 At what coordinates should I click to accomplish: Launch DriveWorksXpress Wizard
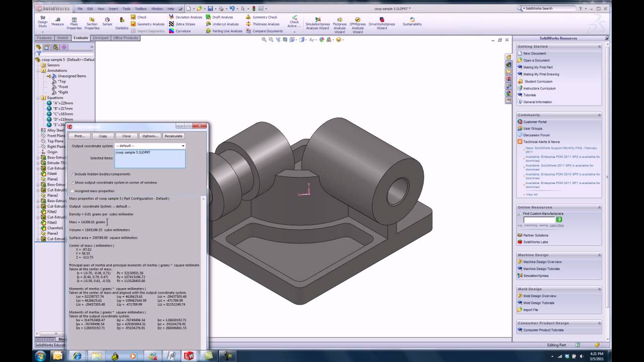click(382, 23)
